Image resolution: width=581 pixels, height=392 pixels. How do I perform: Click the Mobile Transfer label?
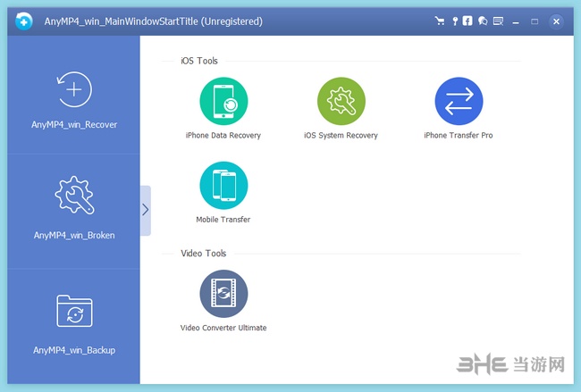(x=223, y=220)
